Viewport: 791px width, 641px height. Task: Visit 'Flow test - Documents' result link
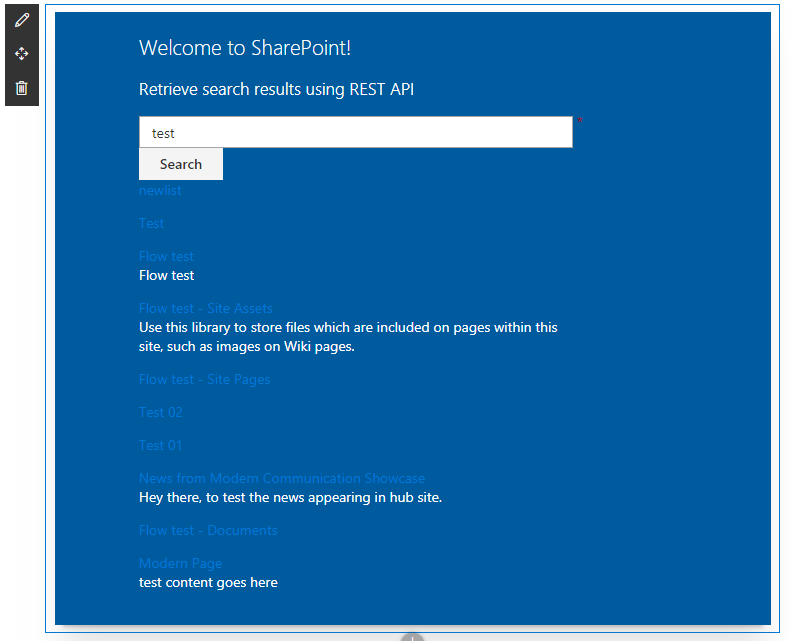[208, 531]
